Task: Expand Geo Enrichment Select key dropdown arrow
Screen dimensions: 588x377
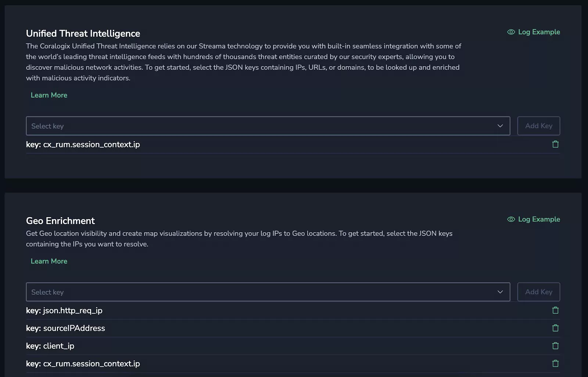Action: (x=500, y=292)
